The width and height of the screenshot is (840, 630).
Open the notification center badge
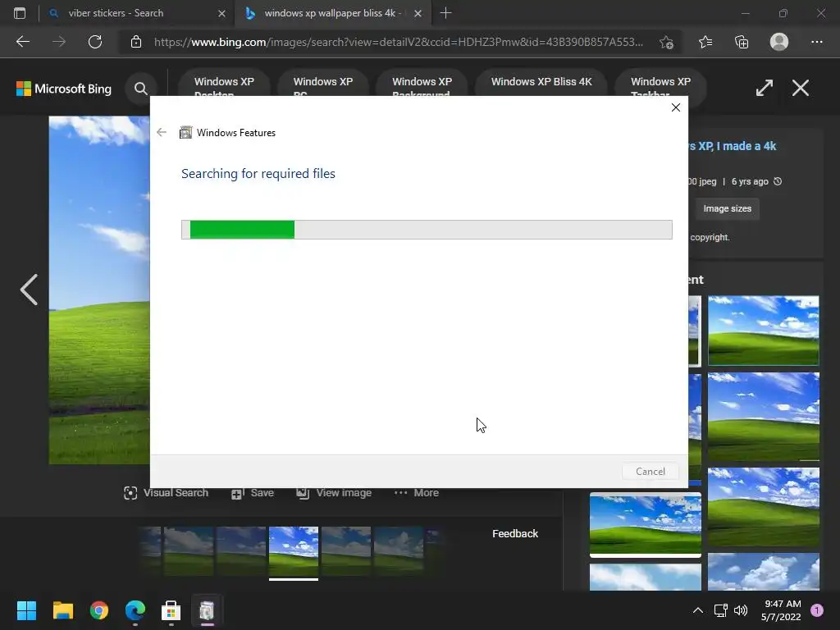click(817, 610)
